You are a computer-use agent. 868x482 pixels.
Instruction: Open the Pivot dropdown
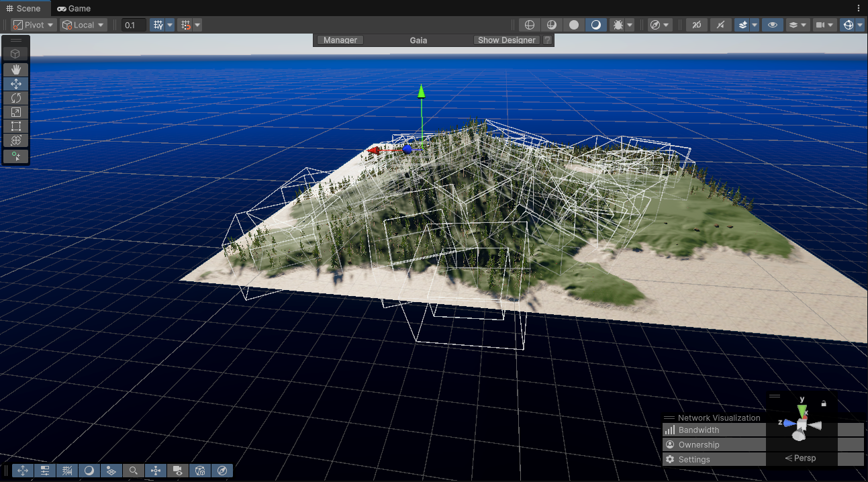point(33,24)
